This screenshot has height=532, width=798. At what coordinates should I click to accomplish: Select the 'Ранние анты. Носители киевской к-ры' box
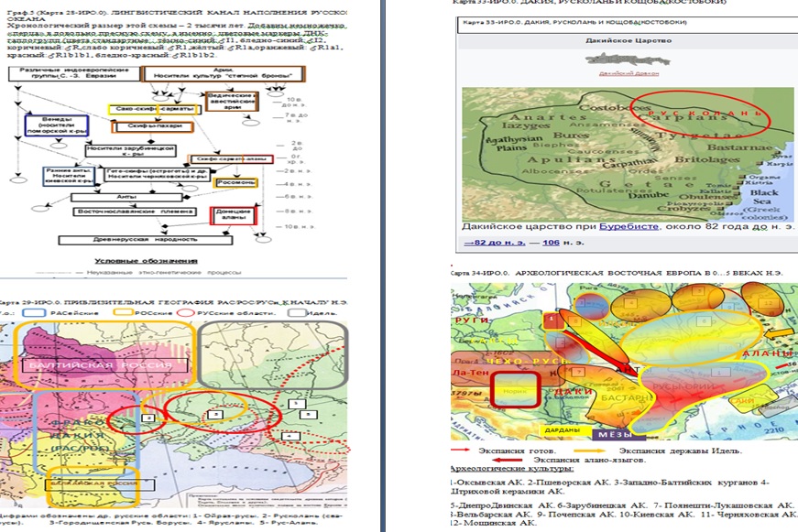68,176
